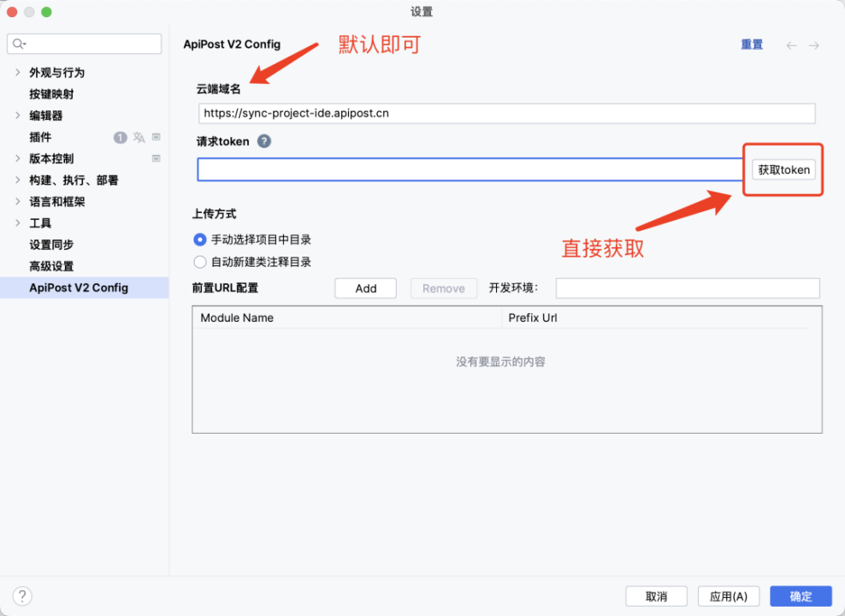Expand the 语言和框架 settings group
The height and width of the screenshot is (616, 845).
click(x=18, y=202)
